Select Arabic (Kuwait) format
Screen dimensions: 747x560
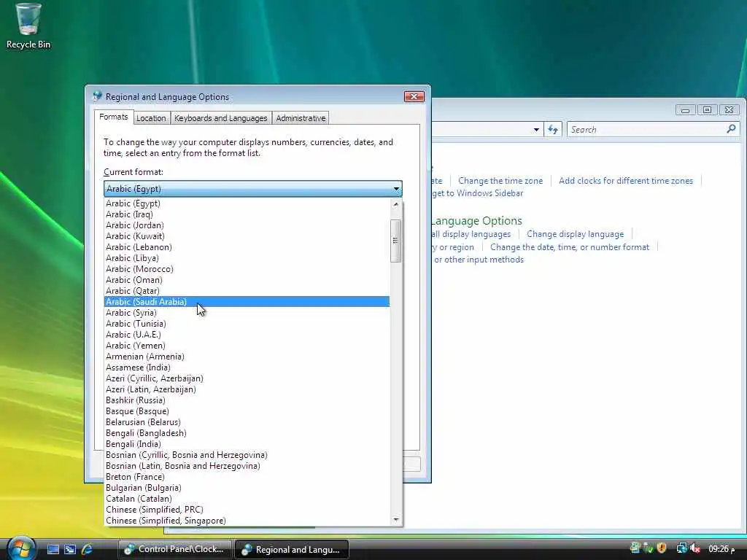click(247, 236)
